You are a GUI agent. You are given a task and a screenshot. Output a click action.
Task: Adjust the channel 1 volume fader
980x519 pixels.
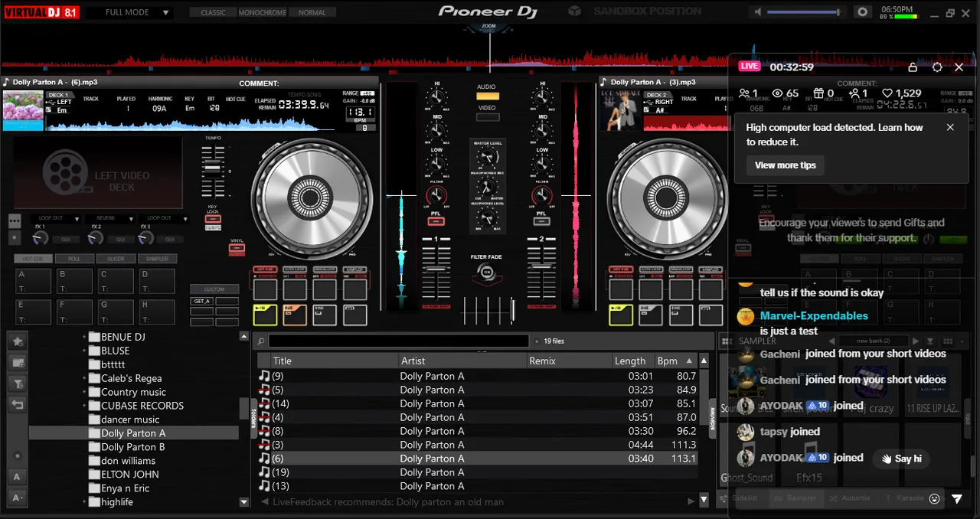(436, 269)
